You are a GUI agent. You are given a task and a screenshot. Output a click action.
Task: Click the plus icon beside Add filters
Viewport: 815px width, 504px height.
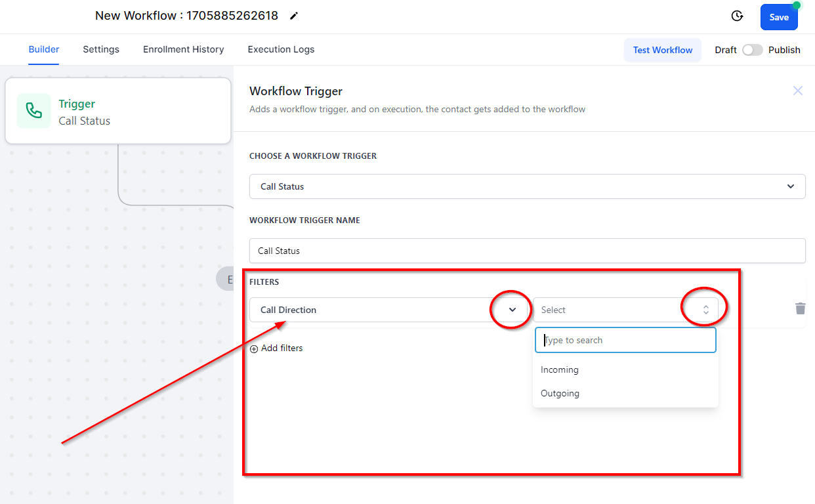tap(254, 349)
